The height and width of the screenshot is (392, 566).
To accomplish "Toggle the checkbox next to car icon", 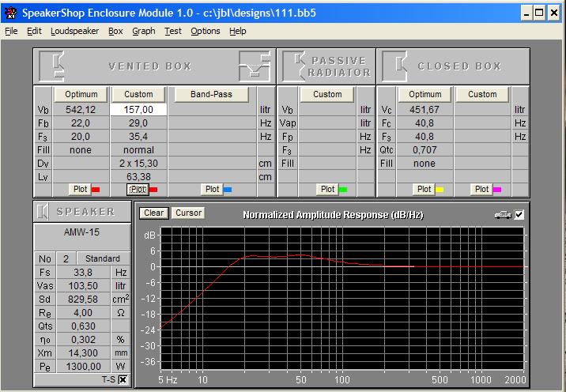I will coord(519,214).
